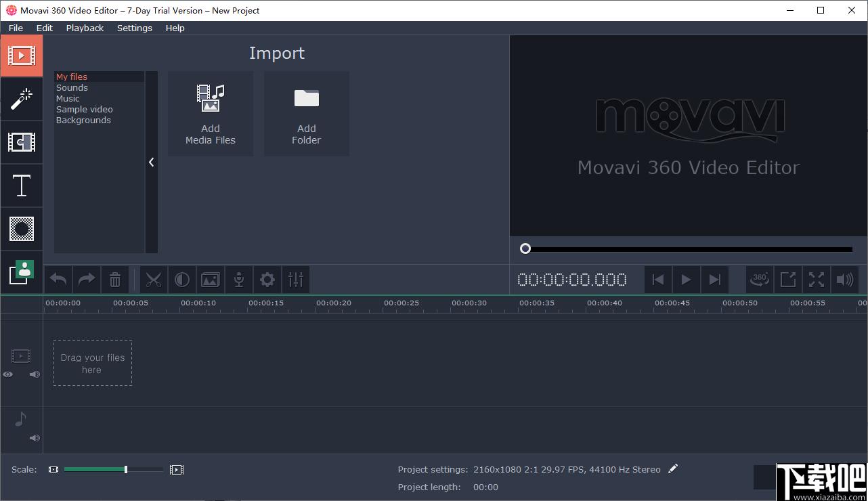Mute the audio track speaker icon
This screenshot has height=501, width=868.
pos(35,438)
